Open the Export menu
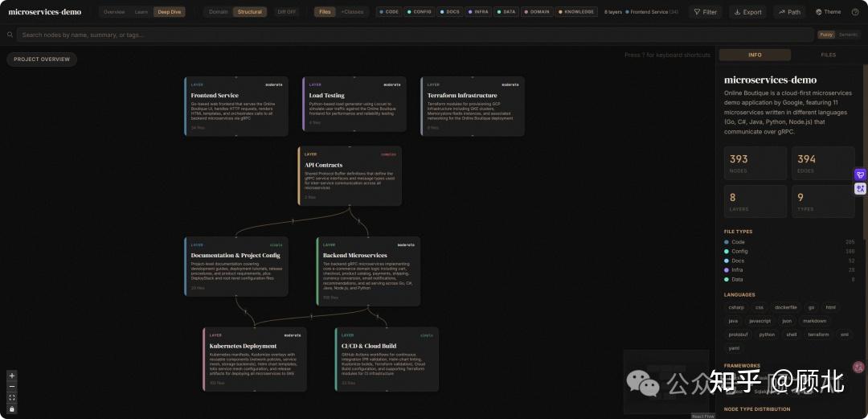This screenshot has height=419, width=868. 748,11
